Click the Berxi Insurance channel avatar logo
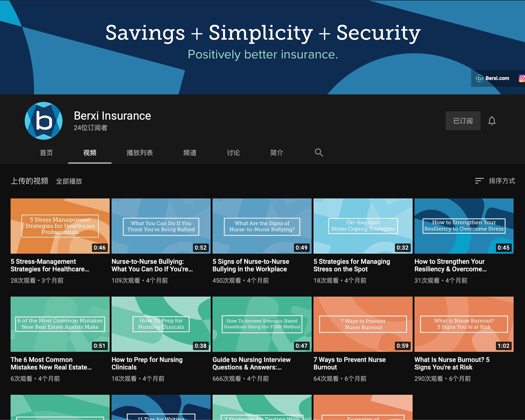This screenshot has height=420, width=525. [44, 121]
